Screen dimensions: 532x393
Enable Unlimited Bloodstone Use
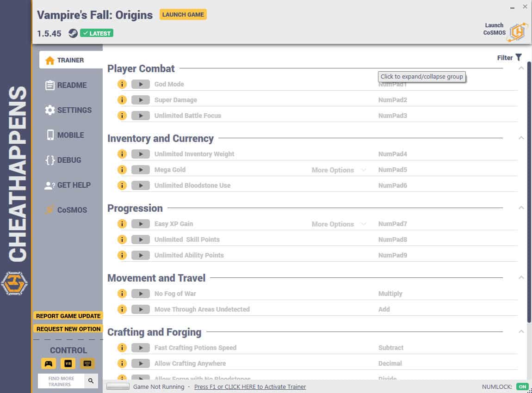pos(141,185)
